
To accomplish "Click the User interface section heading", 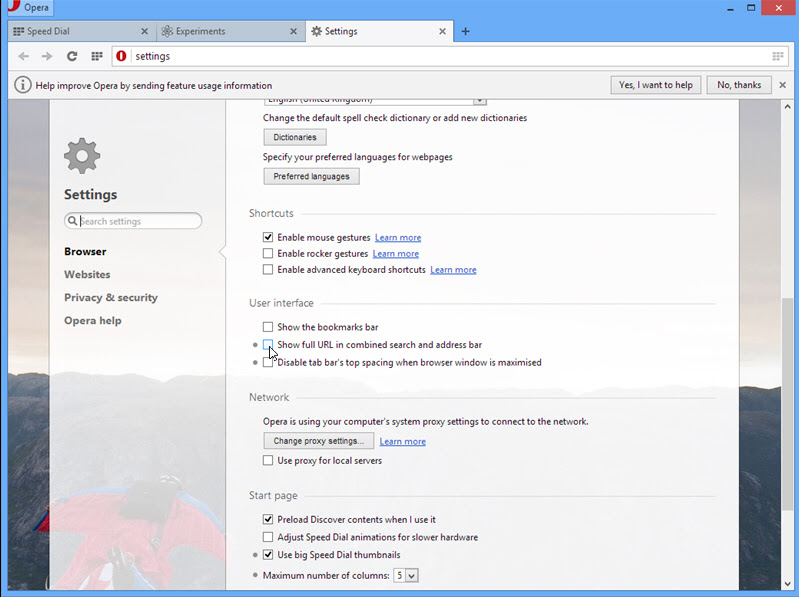I will pos(281,303).
